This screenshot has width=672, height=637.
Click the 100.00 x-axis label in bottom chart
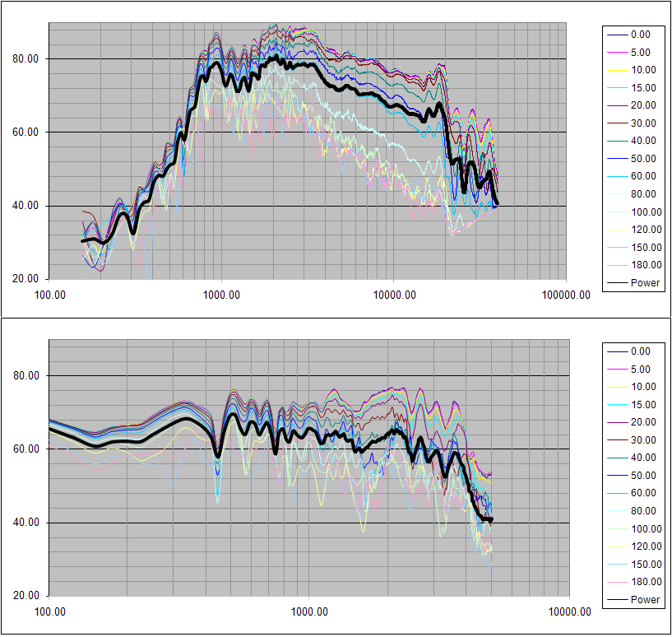[49, 612]
